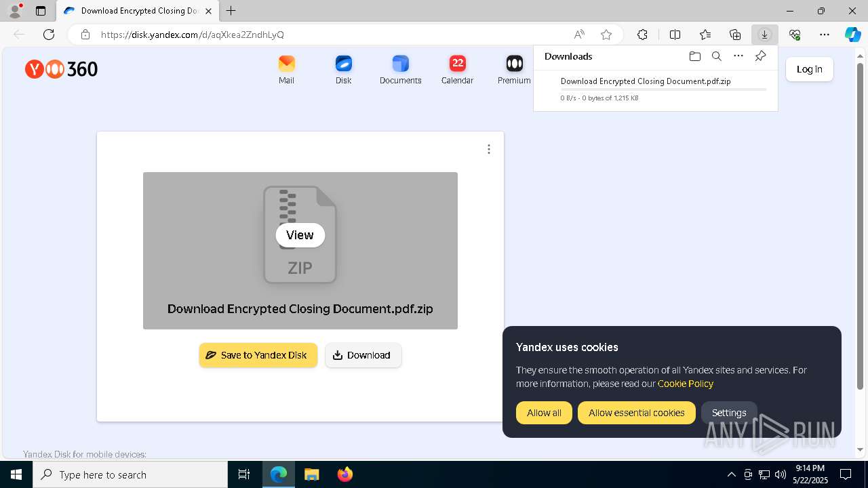The image size is (868, 488).
Task: Open the Cookie Policy link
Action: [685, 384]
